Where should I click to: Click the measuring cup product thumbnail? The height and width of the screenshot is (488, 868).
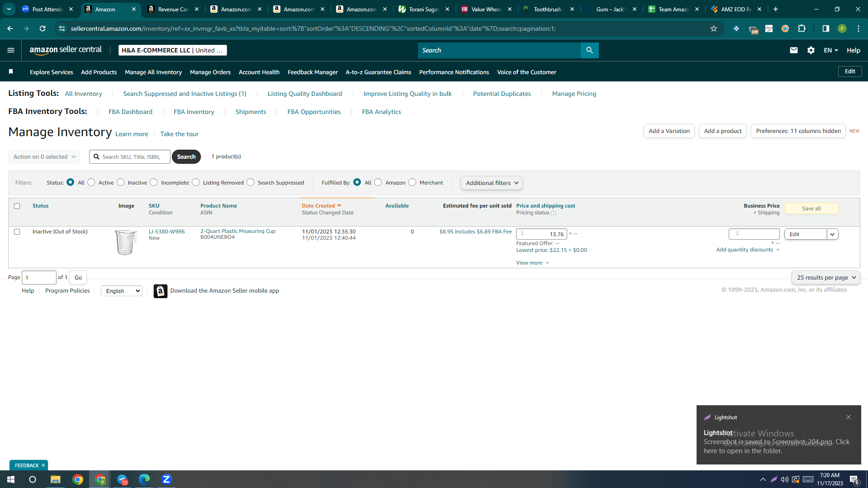tap(125, 242)
